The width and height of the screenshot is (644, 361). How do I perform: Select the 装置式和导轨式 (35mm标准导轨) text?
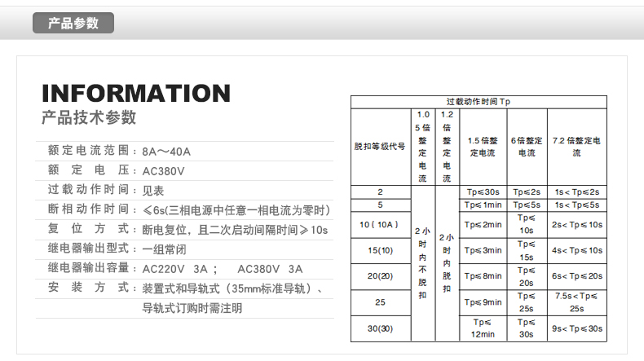232,288
